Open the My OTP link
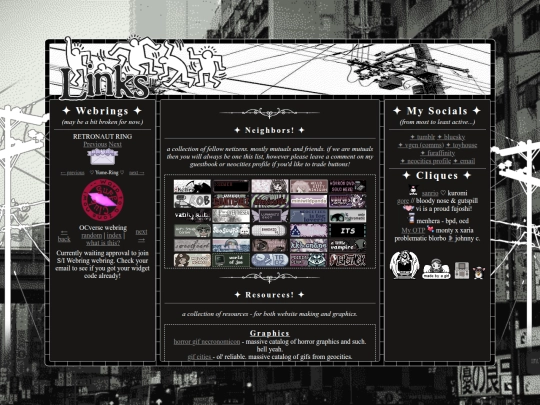This screenshot has height=405, width=540. [x=413, y=230]
